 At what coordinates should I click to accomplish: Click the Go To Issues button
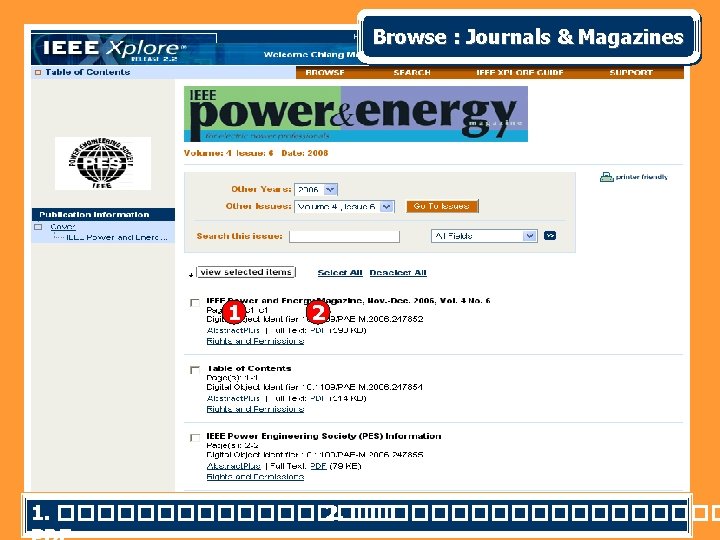point(442,206)
